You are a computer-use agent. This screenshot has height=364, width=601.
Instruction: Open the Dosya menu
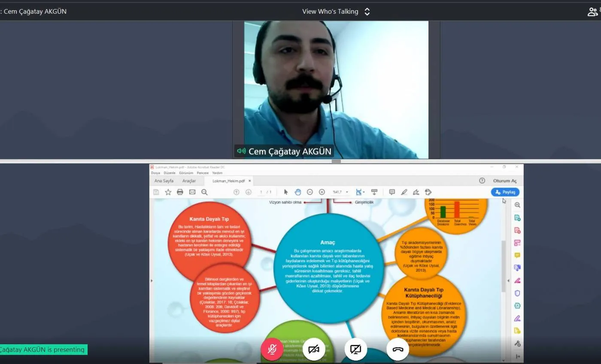click(155, 173)
